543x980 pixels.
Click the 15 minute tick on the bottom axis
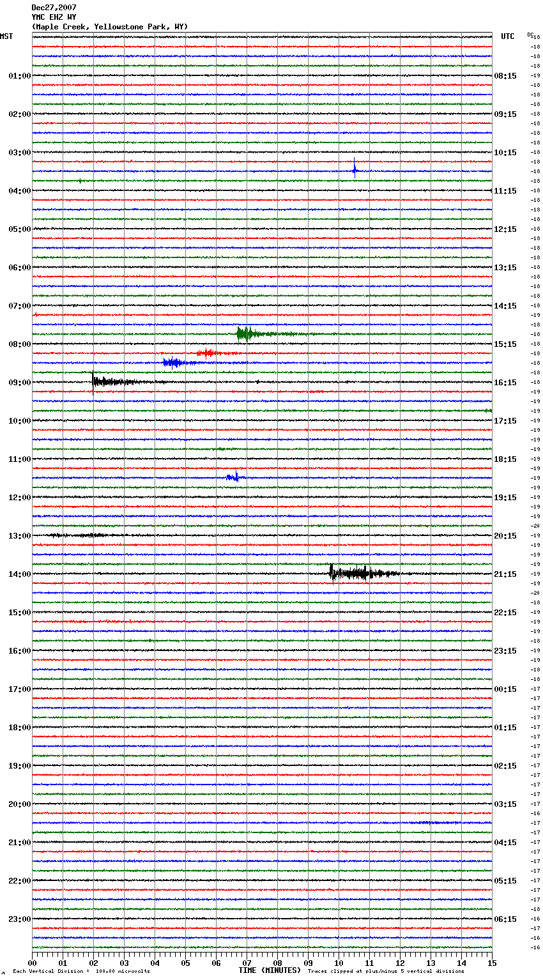[492, 963]
